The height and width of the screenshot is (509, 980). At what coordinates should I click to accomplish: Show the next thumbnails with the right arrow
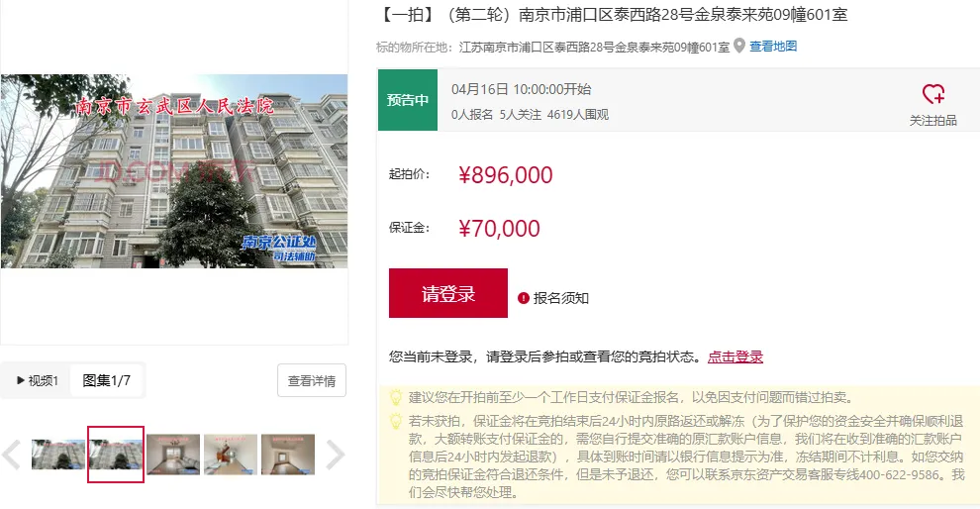pyautogui.click(x=335, y=455)
